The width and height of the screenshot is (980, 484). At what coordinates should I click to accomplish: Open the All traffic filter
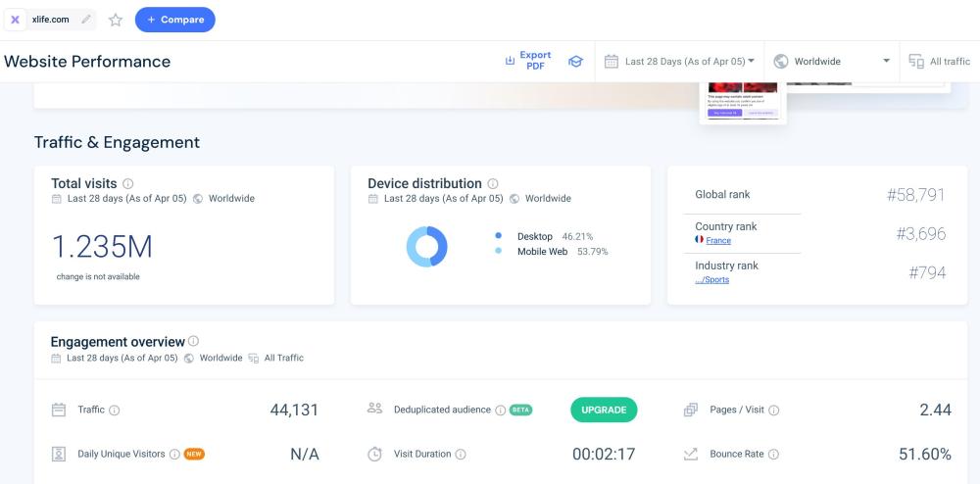click(940, 61)
